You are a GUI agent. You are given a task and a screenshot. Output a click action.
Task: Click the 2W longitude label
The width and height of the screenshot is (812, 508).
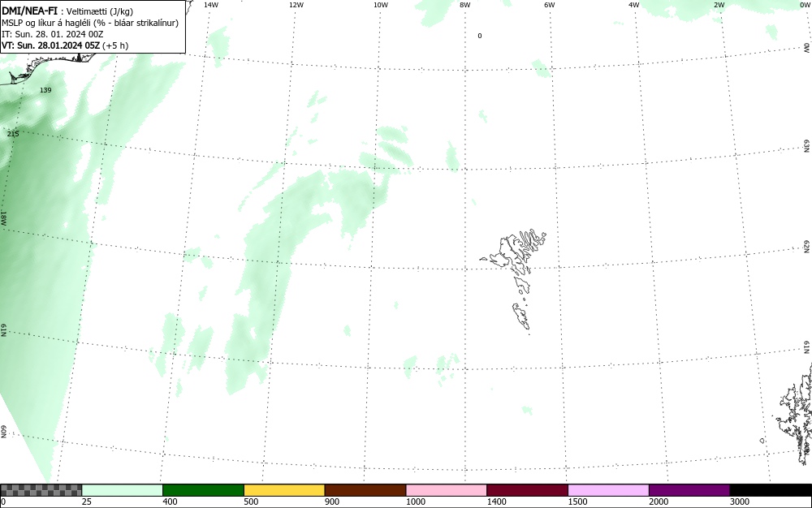pyautogui.click(x=719, y=5)
